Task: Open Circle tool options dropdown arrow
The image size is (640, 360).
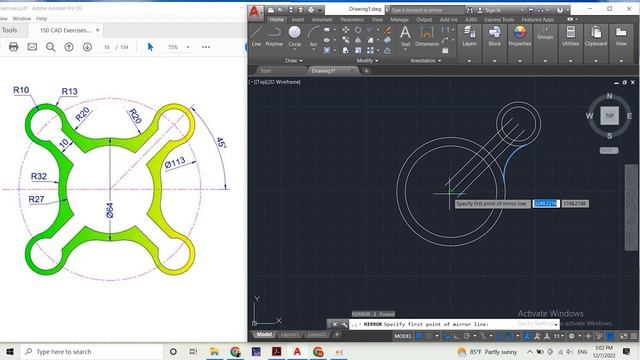Action: (x=295, y=49)
